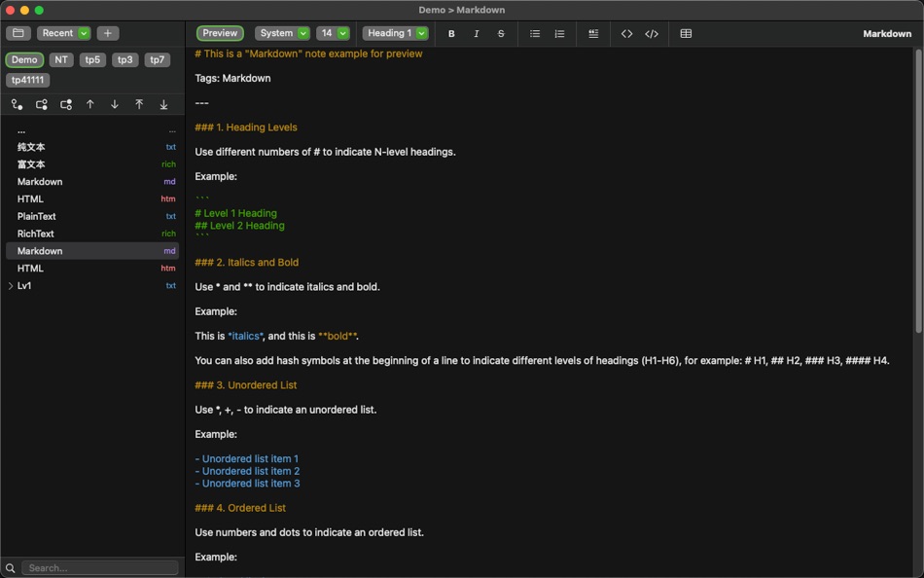Select the highlighted Markdown note

[92, 251]
